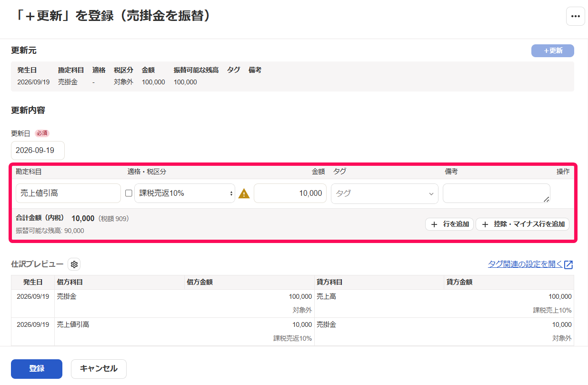
Task: Open the three-dot more options menu
Action: pyautogui.click(x=575, y=16)
